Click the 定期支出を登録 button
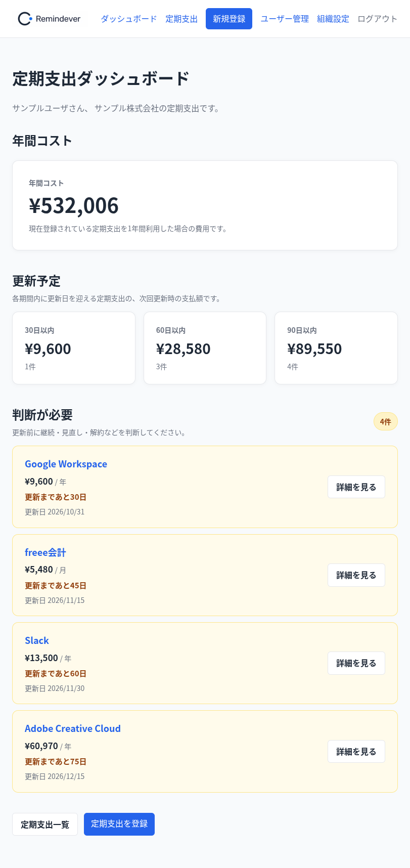 point(119,824)
